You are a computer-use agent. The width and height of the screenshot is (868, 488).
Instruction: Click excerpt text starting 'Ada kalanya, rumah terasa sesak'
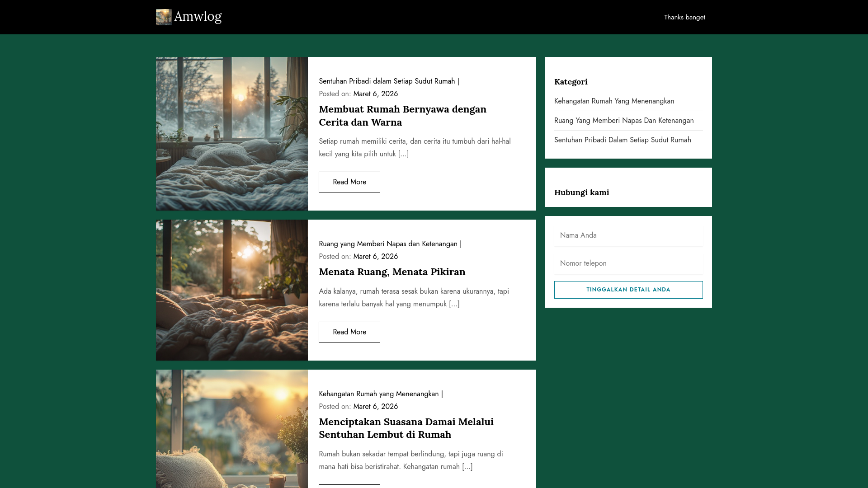[x=414, y=298]
